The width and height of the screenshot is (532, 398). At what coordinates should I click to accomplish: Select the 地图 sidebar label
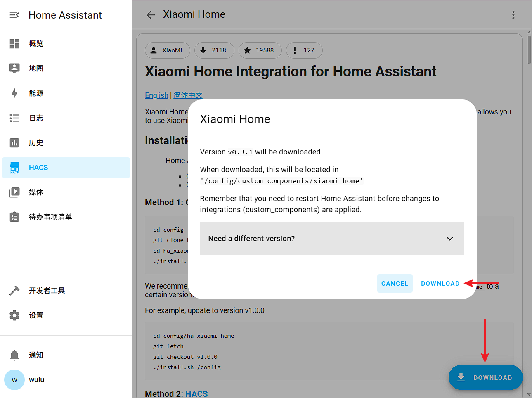click(36, 68)
